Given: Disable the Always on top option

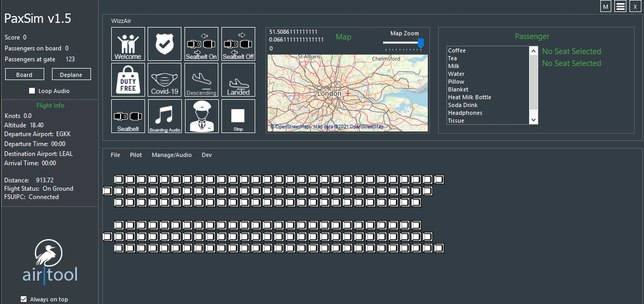Looking at the screenshot, I should [x=24, y=299].
